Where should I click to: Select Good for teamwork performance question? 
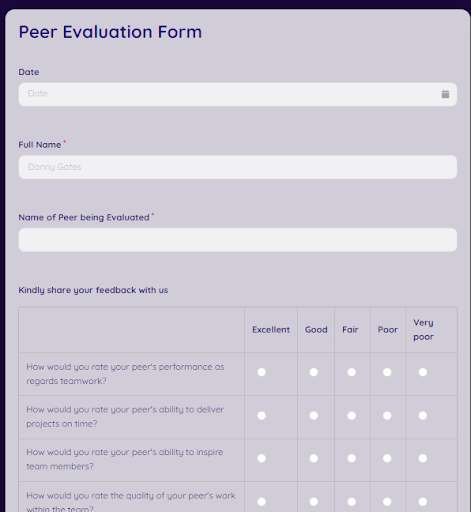pos(314,372)
